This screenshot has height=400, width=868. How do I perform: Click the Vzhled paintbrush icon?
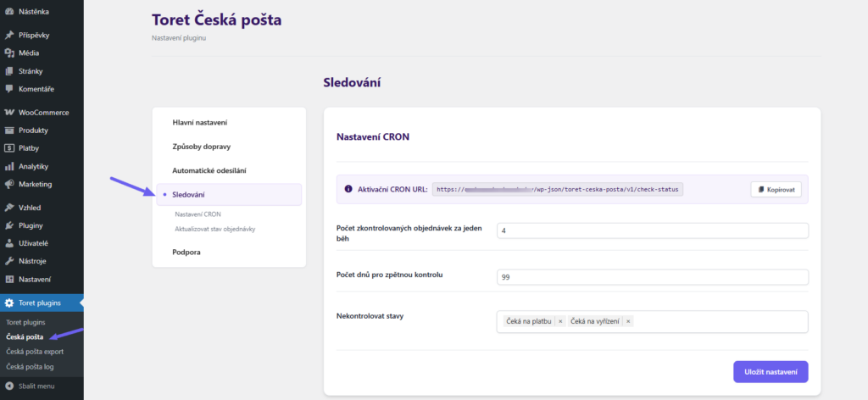[x=8, y=208]
